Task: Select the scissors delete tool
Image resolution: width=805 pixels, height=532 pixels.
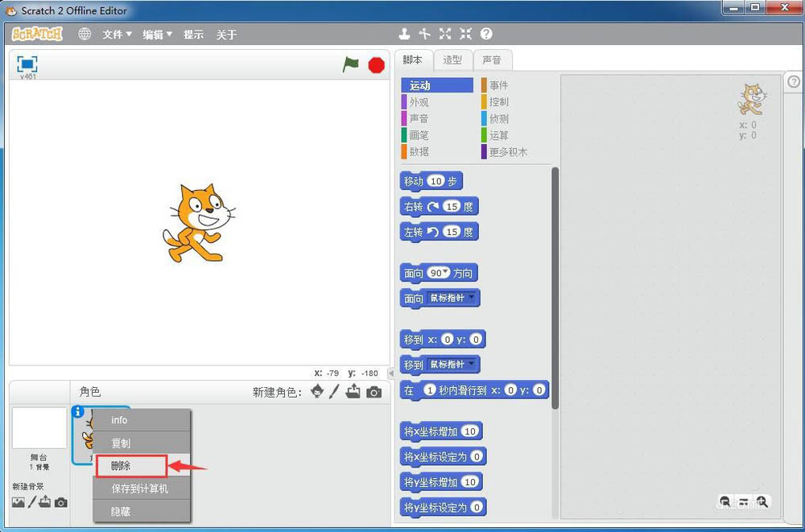Action: tap(424, 34)
